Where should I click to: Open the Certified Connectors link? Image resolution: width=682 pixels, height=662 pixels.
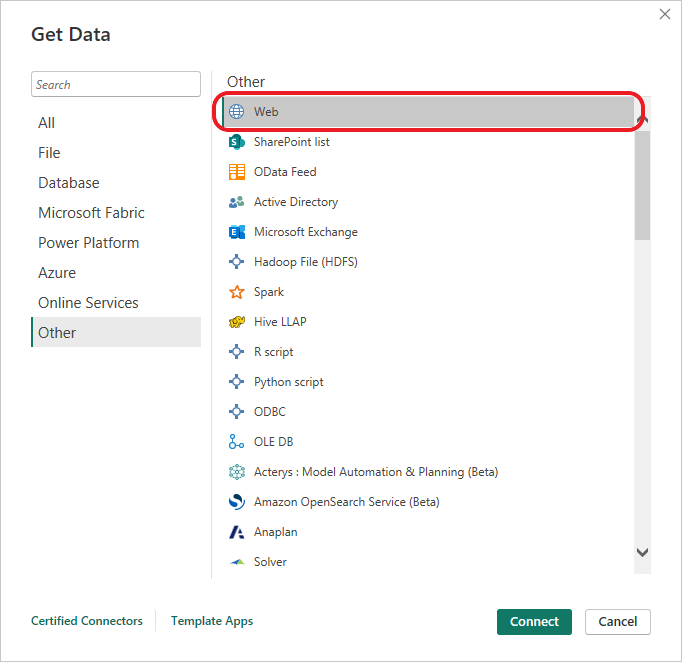(x=87, y=621)
